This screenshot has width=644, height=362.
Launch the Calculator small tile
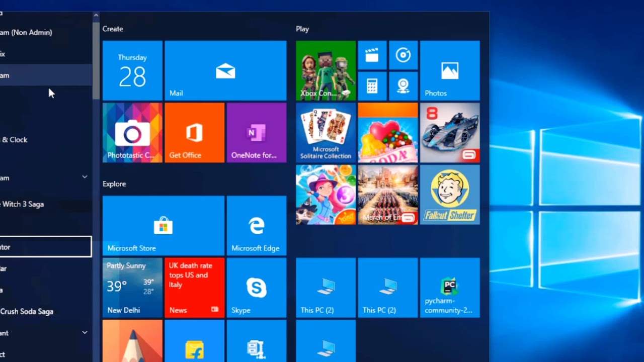coord(372,86)
